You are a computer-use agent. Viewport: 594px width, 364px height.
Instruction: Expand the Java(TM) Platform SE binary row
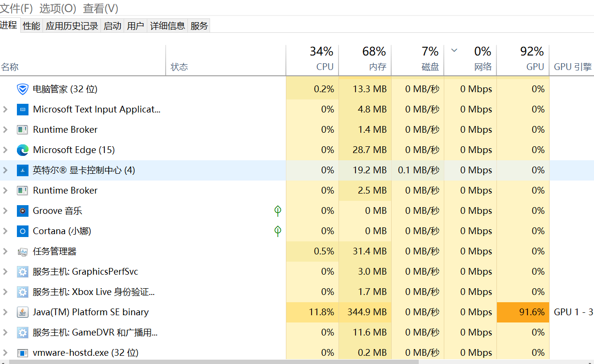[x=5, y=312]
